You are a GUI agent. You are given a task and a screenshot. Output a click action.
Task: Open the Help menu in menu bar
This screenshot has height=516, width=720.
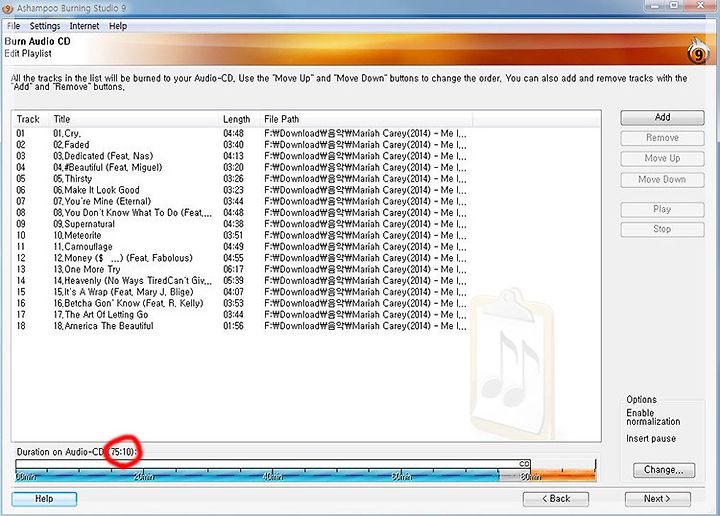click(118, 26)
